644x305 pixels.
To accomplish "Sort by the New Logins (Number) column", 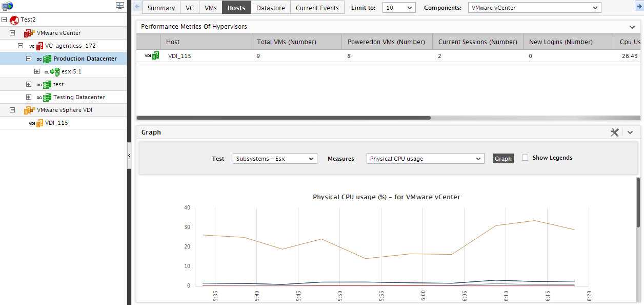I will click(x=568, y=42).
